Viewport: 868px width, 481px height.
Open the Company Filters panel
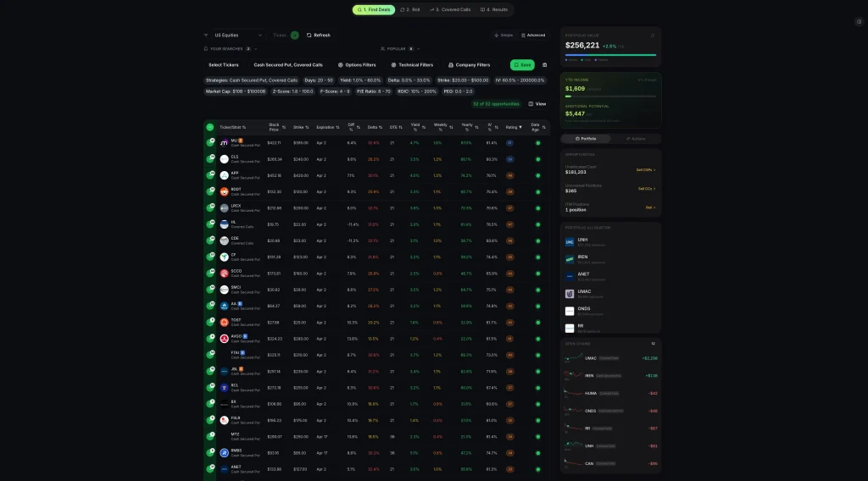[x=469, y=64]
